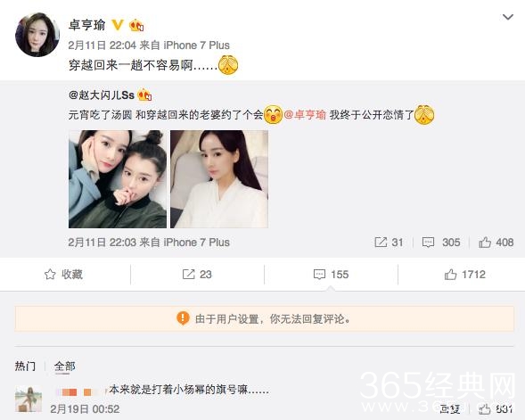Open the 卓亨瑜 username link
This screenshot has width=525, height=420.
click(87, 25)
